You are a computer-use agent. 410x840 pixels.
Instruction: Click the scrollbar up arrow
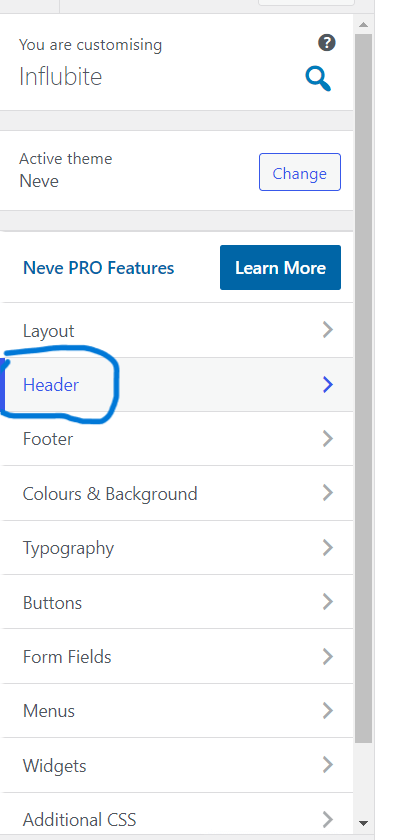click(x=363, y=24)
